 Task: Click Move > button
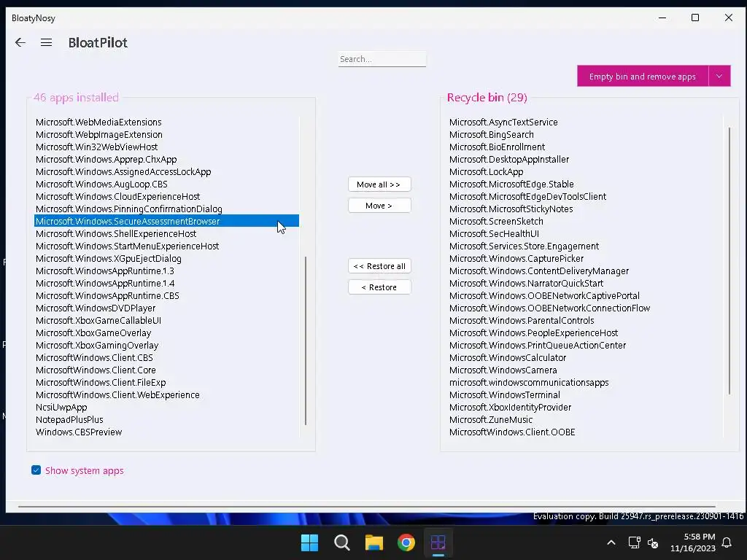tap(379, 205)
